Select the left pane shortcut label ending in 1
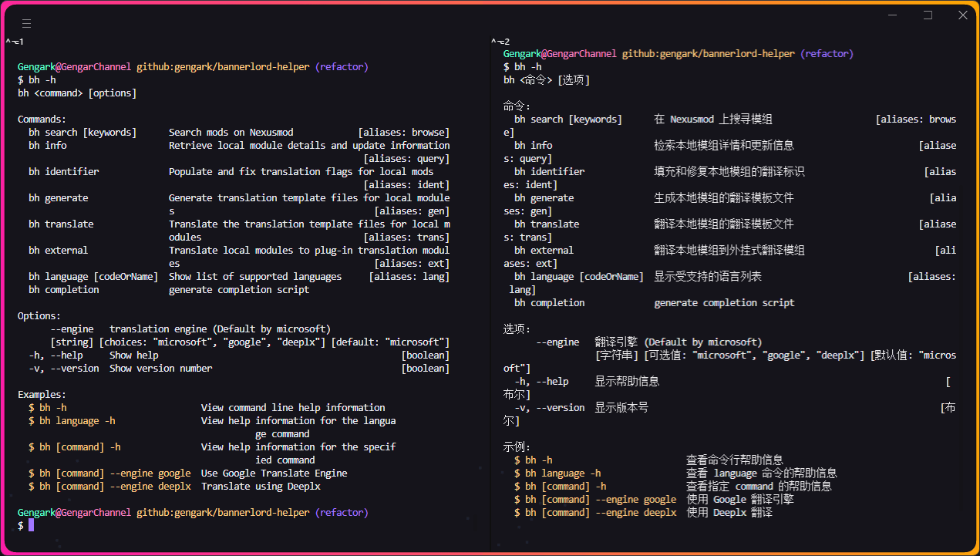 tap(15, 41)
